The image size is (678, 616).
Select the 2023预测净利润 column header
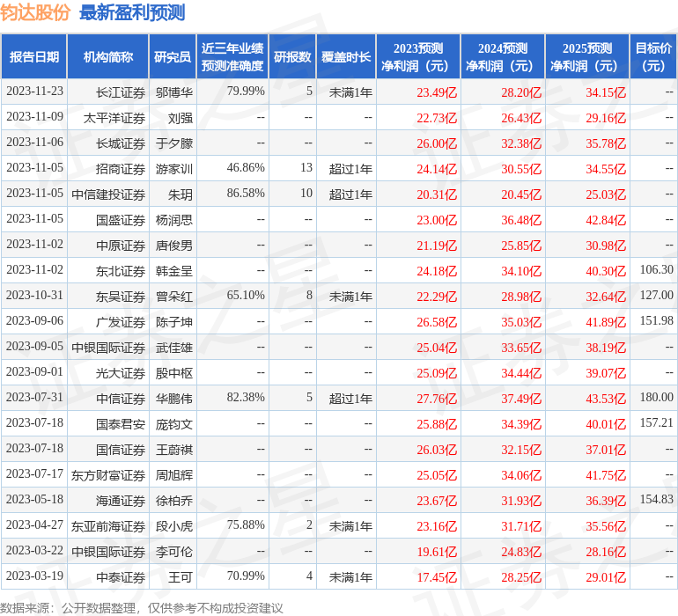418,56
